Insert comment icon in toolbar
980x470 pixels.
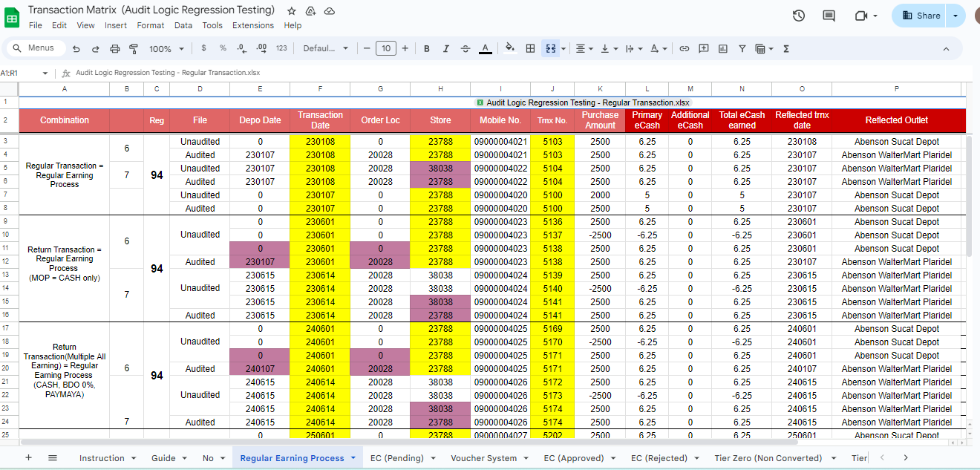point(704,48)
